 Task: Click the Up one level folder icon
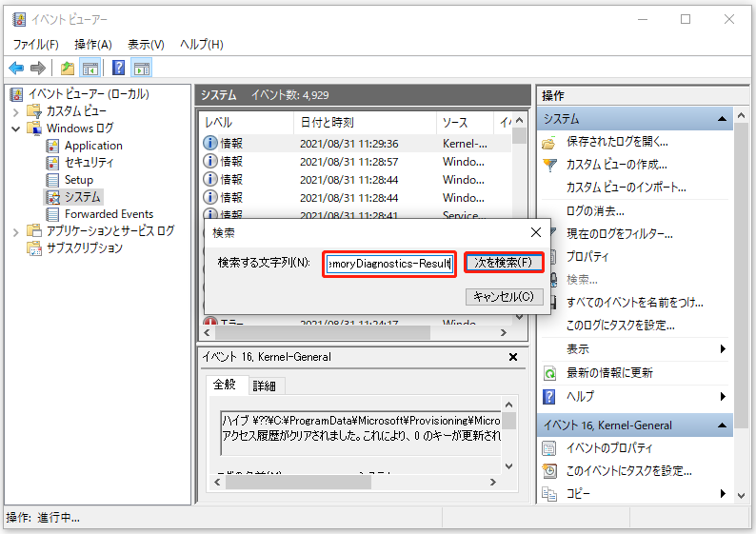click(x=68, y=68)
